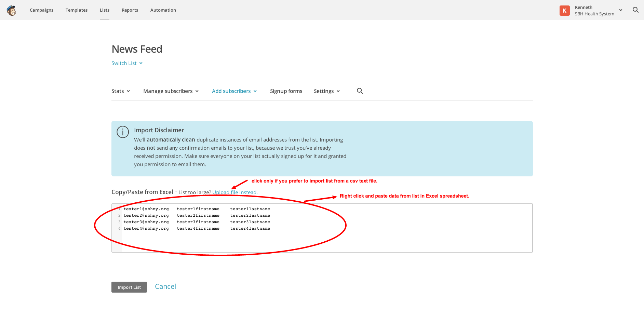Expand the Kenneth account dropdown arrow
Screen dimensions: 644x309
click(621, 10)
